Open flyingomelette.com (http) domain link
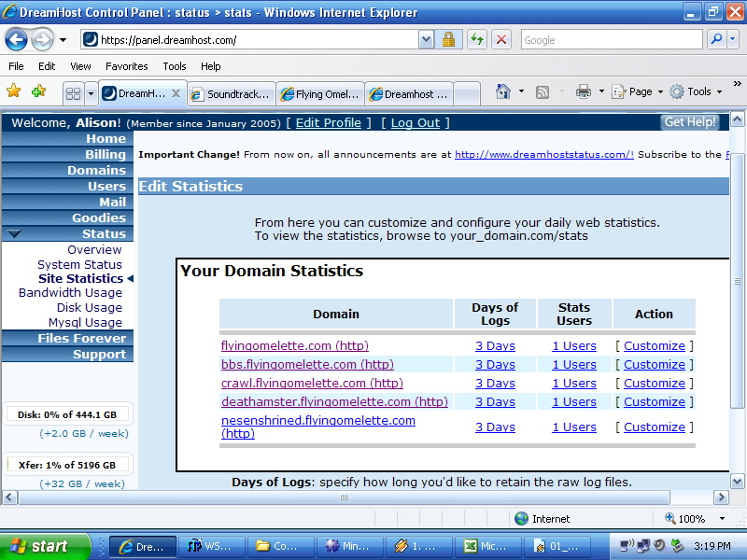This screenshot has width=747, height=560. (x=295, y=345)
